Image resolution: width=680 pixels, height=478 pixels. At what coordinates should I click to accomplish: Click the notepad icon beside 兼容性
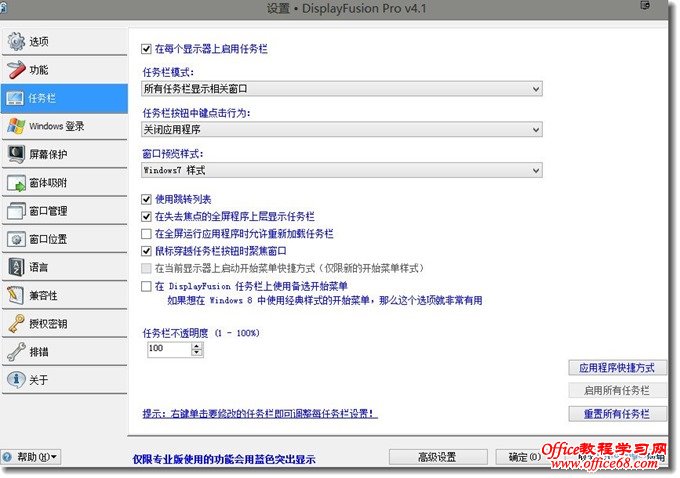(x=16, y=295)
